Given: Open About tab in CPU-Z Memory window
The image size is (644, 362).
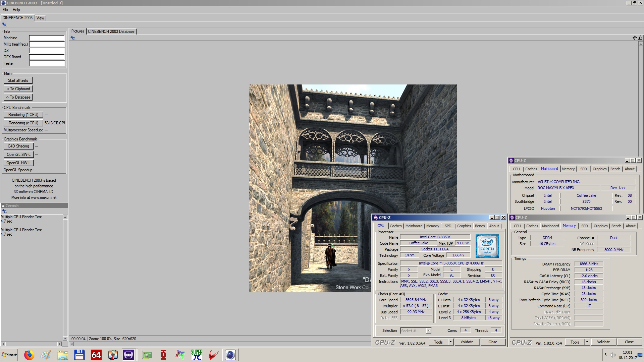Looking at the screenshot, I should (x=631, y=226).
